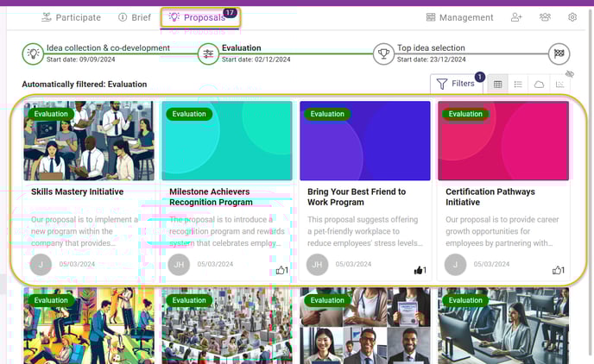Viewport: 594px width, 364px height.
Task: Open the Skills Mastery Initiative card title
Action: (x=78, y=191)
